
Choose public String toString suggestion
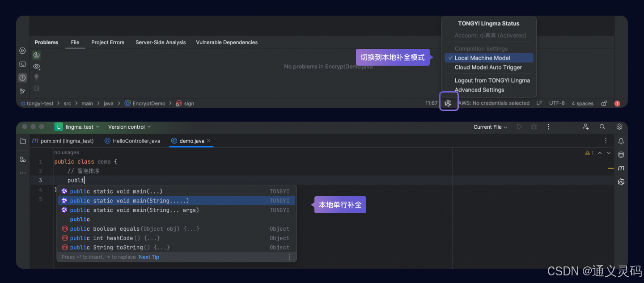click(x=177, y=248)
